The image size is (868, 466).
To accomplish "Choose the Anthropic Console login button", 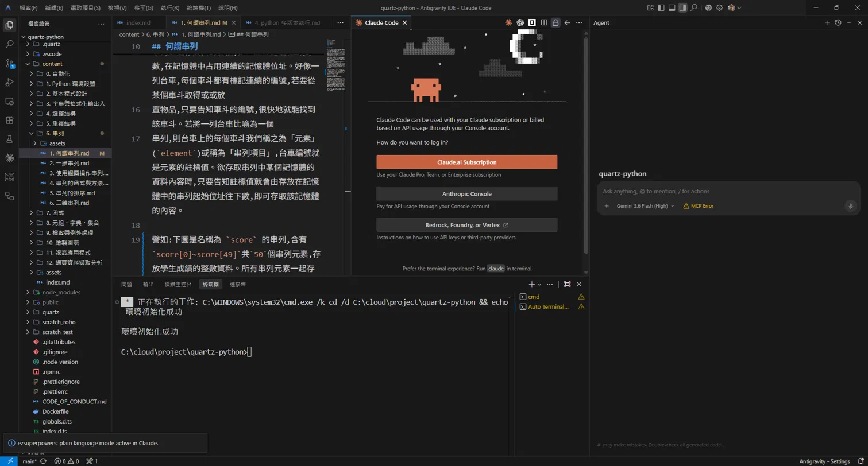I will click(x=467, y=193).
